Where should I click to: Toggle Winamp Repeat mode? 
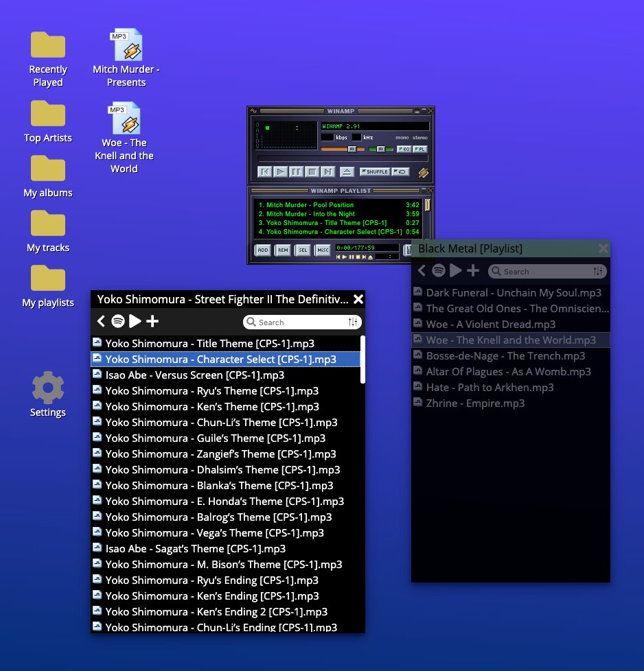[400, 172]
